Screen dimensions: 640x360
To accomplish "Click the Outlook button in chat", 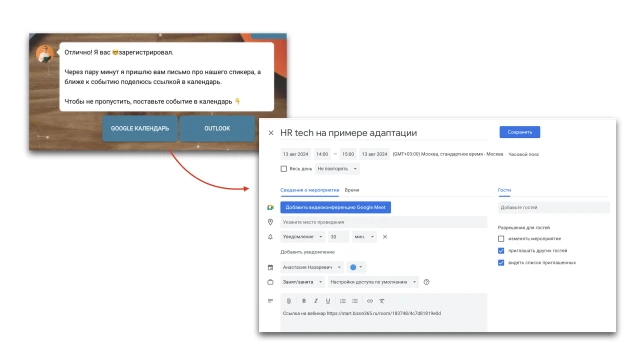I will pos(217,129).
